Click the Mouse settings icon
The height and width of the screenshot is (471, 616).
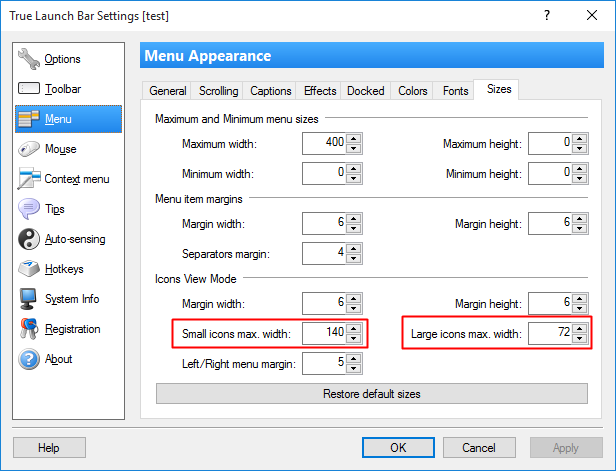tap(29, 149)
